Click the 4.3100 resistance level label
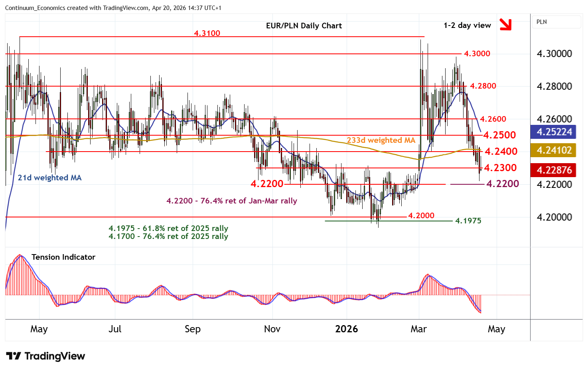The height and width of the screenshot is (371, 588). click(x=207, y=33)
